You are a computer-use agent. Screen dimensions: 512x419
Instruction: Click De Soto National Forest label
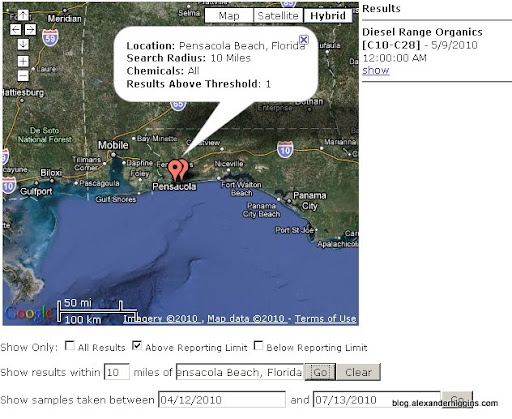click(45, 135)
